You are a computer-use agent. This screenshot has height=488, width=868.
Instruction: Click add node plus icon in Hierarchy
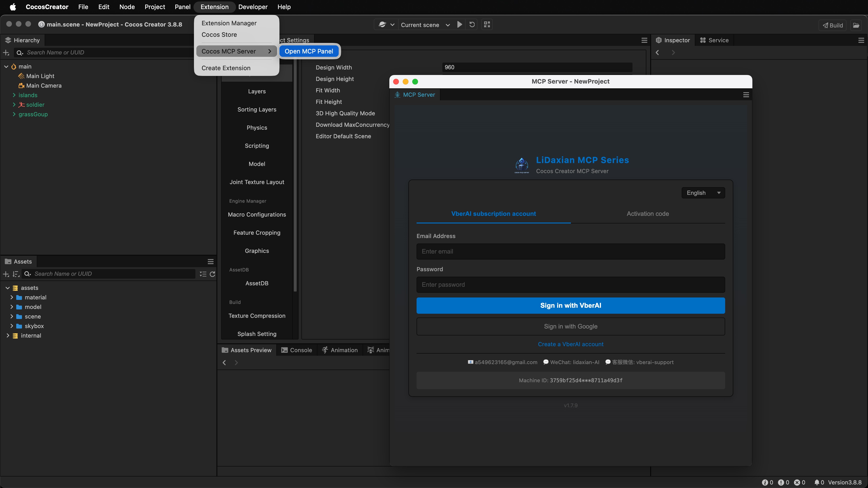coord(6,53)
